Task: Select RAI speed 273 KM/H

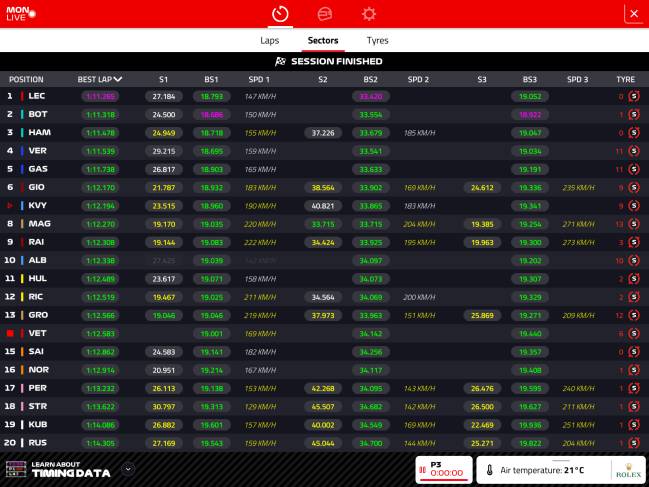Action: click(578, 242)
